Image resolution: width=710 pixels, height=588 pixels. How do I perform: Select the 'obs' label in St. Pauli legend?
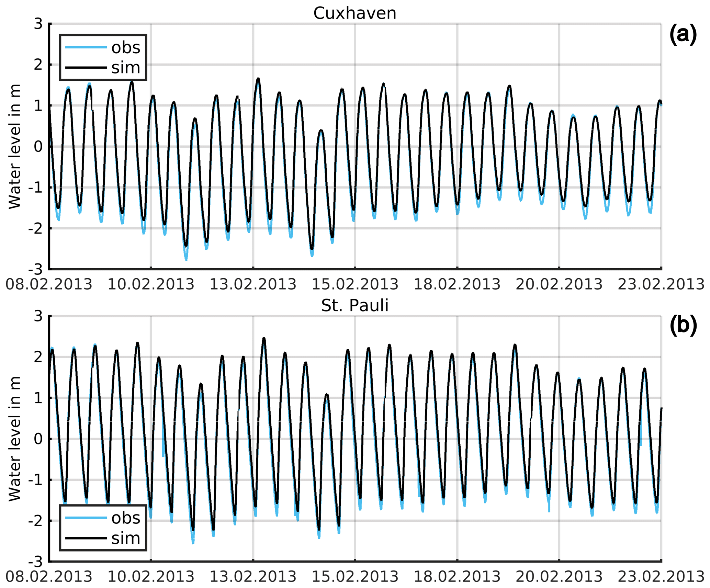pos(126,518)
